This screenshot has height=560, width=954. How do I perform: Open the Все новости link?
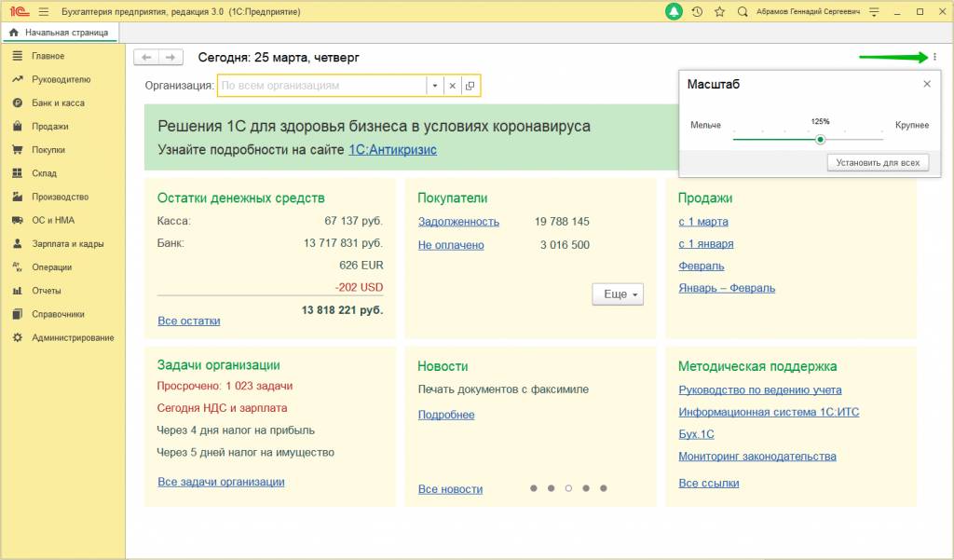(x=450, y=489)
